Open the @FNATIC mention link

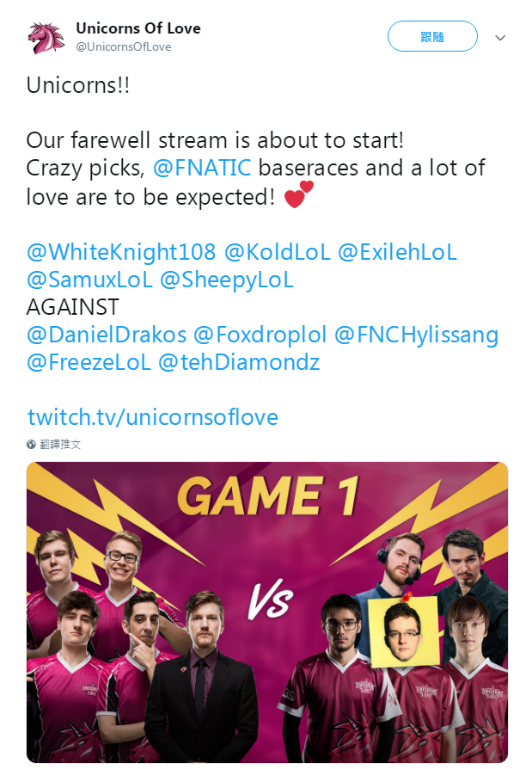tap(202, 168)
